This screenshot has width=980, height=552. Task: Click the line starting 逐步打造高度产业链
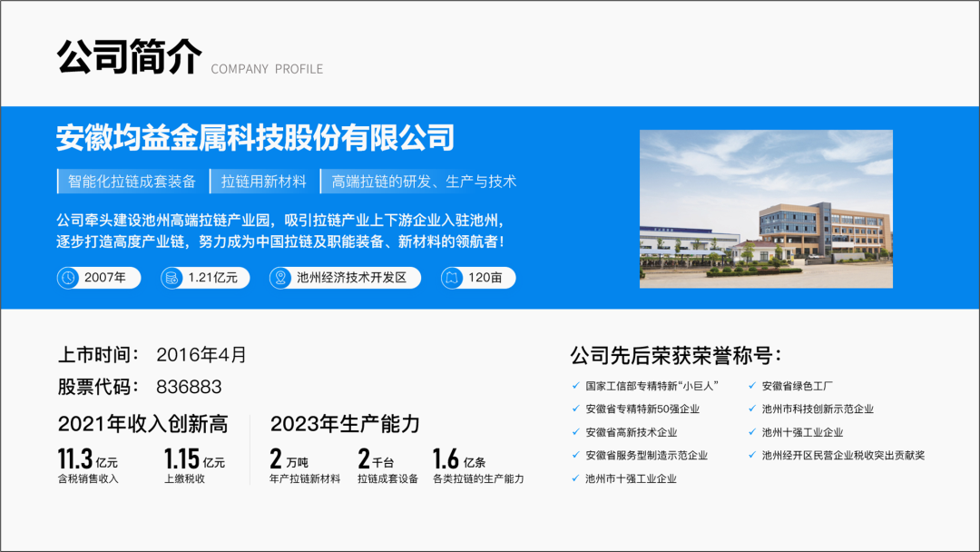pyautogui.click(x=280, y=241)
